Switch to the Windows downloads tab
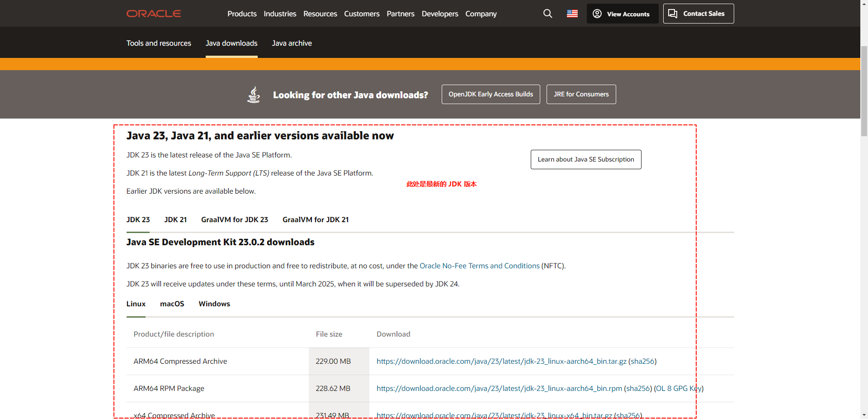The width and height of the screenshot is (868, 419). coord(214,304)
